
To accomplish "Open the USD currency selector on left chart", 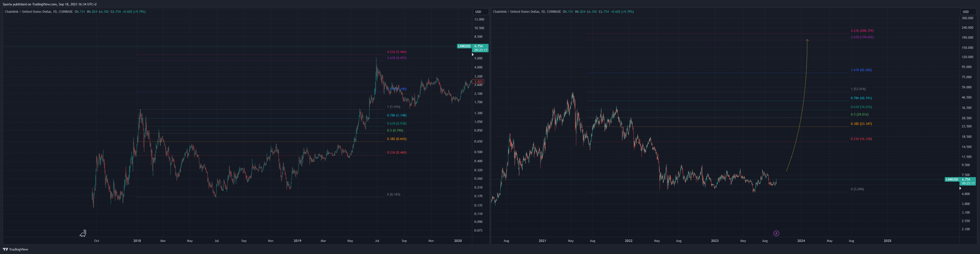I will coord(480,12).
